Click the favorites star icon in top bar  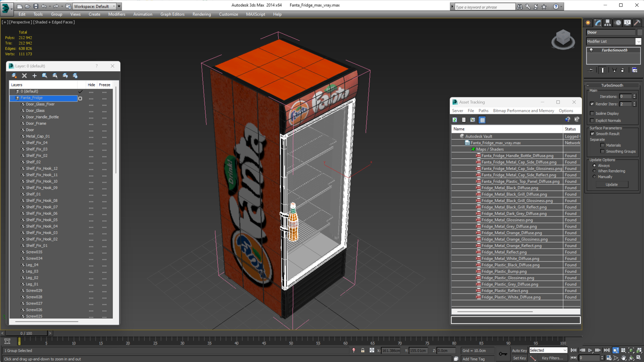point(544,7)
